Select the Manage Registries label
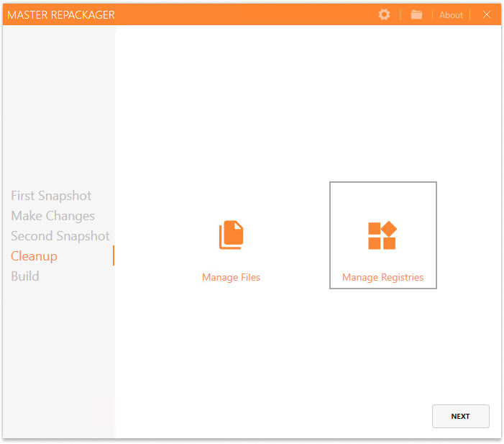This screenshot has height=444, width=504. (x=382, y=277)
